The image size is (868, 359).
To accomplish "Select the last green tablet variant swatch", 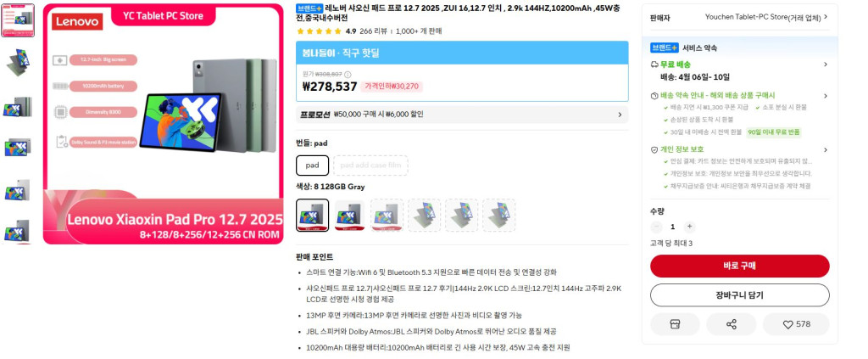I will [498, 215].
